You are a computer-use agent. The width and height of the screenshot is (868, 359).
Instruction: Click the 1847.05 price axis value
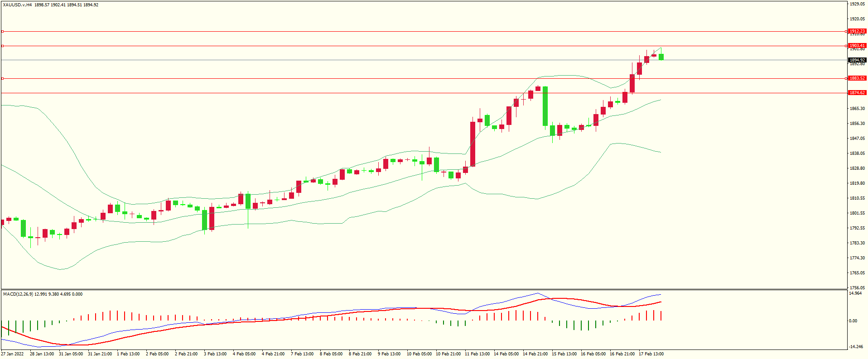857,139
